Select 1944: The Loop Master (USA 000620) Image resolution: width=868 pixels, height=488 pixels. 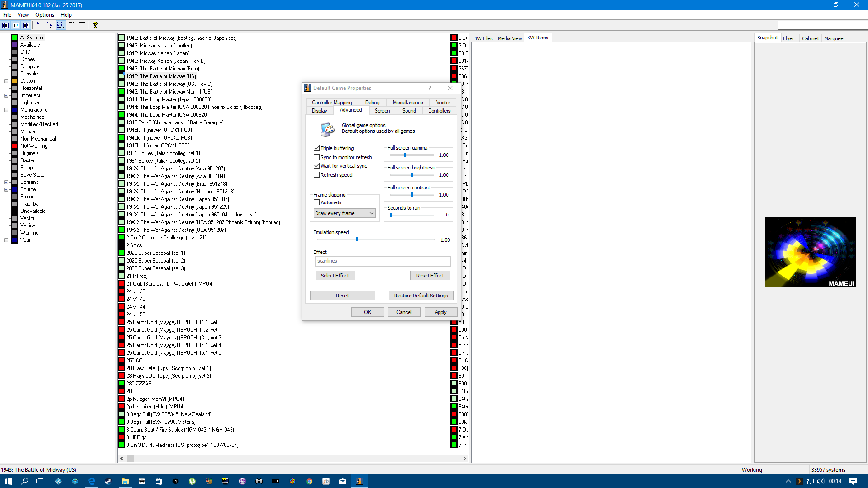(167, 115)
